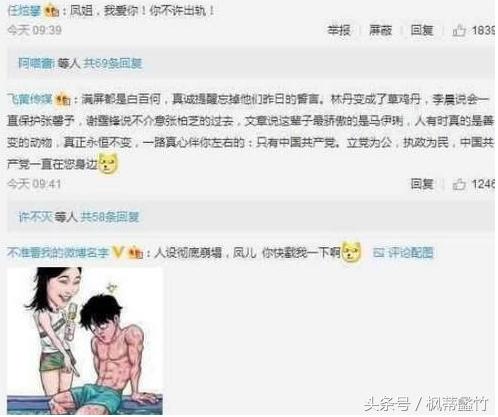Viewport: 498px width, 417px height.
Task: Expand the 共69条回复 replies thread
Action: click(112, 63)
